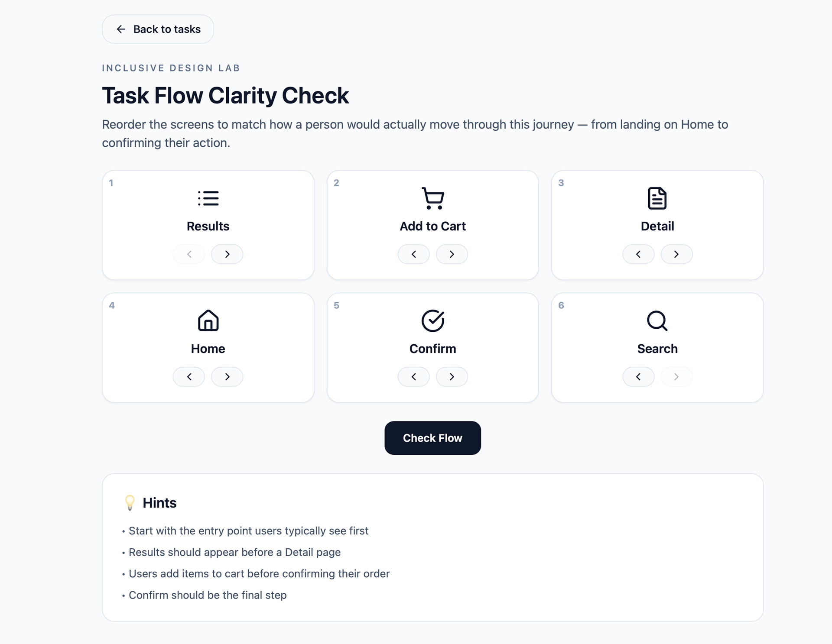The height and width of the screenshot is (644, 832).
Task: Click the lightbulb icon beside Hints
Action: click(x=130, y=503)
